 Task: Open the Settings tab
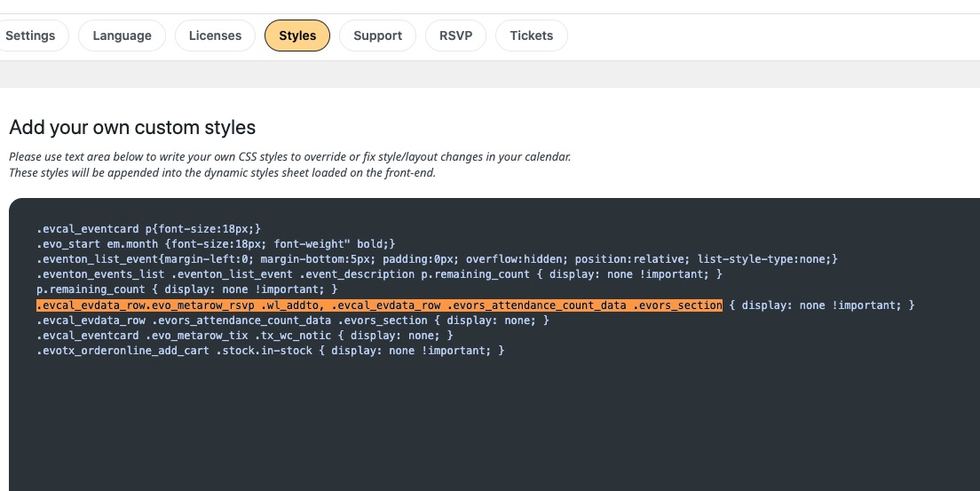(x=30, y=36)
